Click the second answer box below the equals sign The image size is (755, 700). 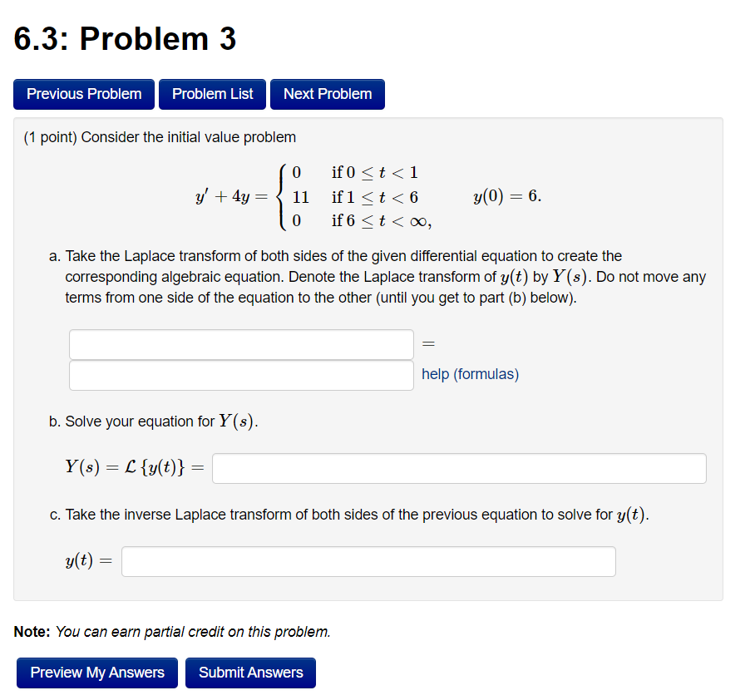(x=241, y=375)
